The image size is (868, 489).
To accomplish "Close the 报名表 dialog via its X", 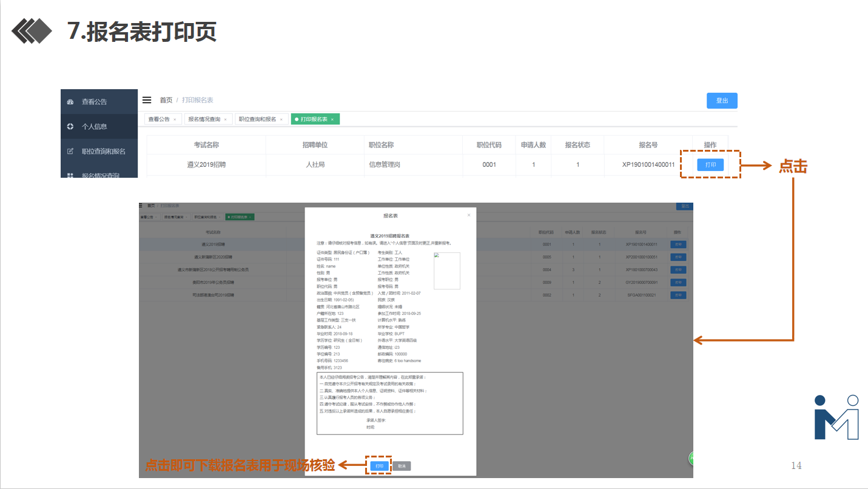I will point(468,215).
